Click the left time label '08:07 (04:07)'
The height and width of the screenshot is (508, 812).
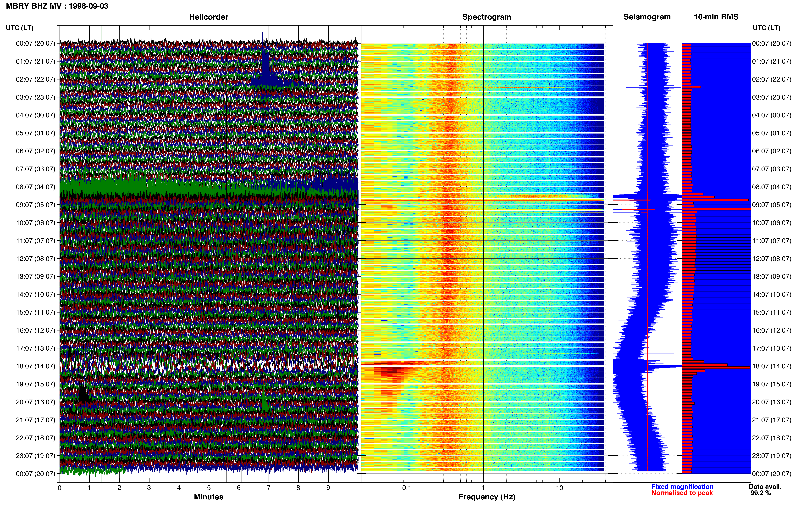(x=35, y=187)
